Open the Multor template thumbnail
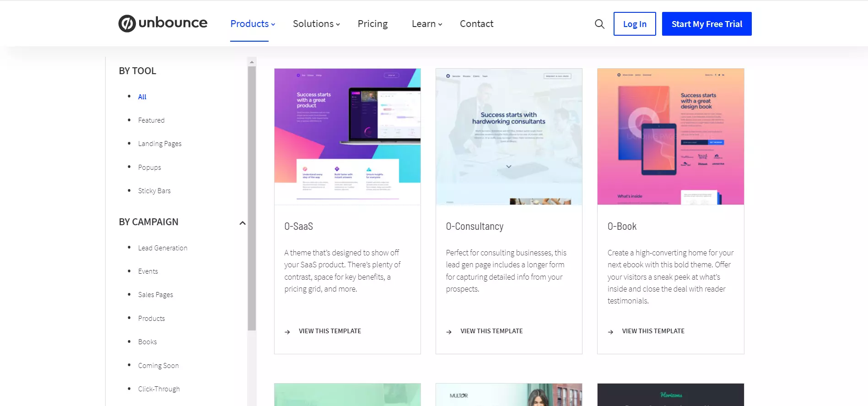 click(509, 395)
